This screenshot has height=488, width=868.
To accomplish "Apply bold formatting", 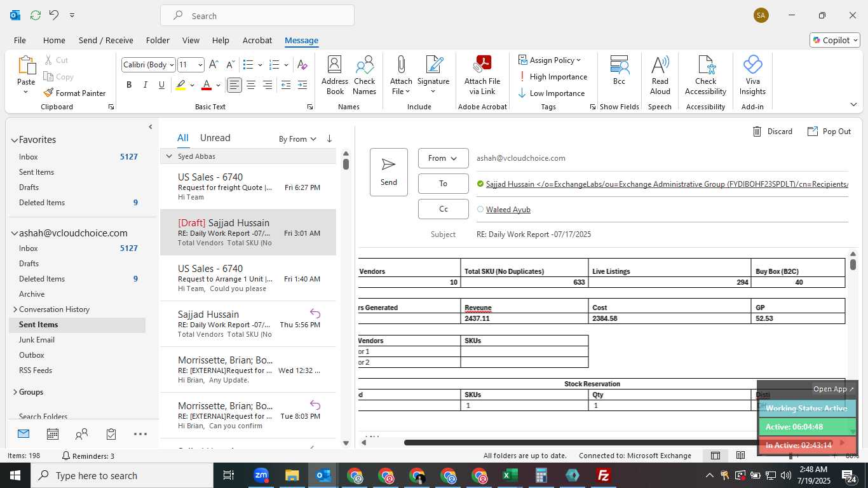I will (129, 85).
